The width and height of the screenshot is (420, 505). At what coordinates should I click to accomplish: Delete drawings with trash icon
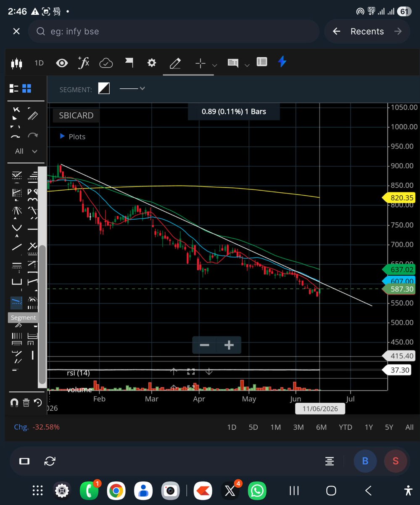point(26,403)
